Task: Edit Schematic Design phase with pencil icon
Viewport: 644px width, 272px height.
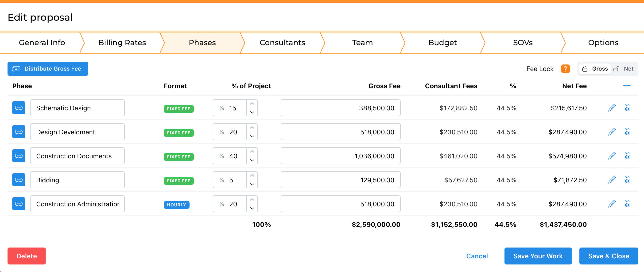Action: pos(612,108)
